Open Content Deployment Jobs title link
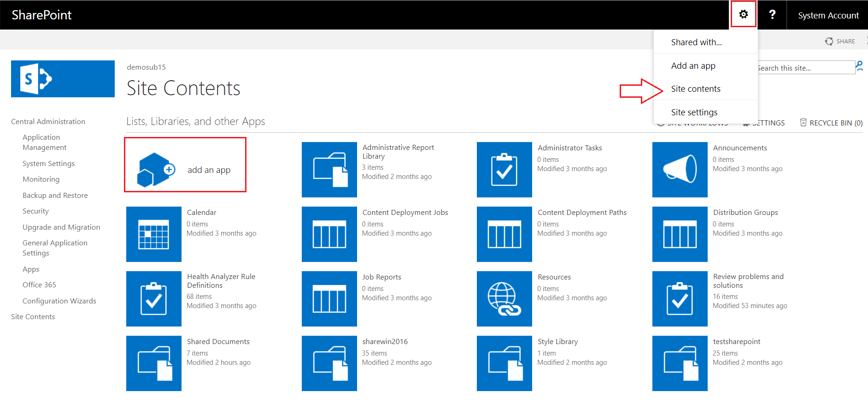 (x=405, y=212)
